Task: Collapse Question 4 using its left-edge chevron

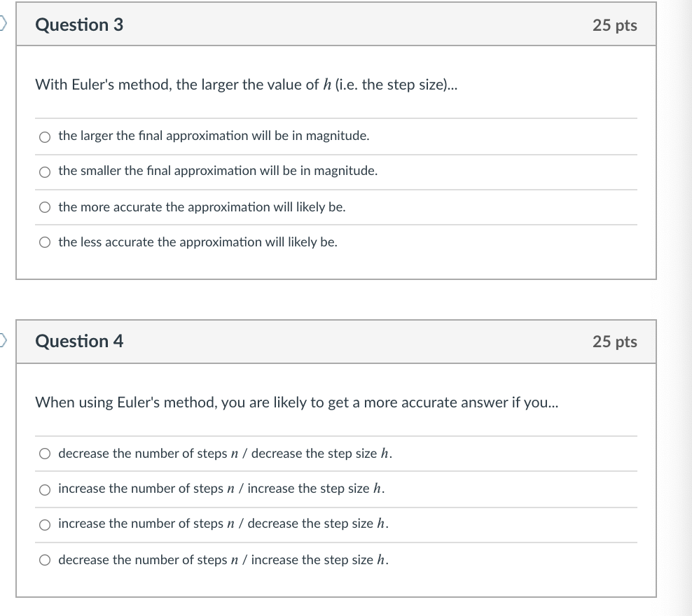Action: click(x=4, y=338)
